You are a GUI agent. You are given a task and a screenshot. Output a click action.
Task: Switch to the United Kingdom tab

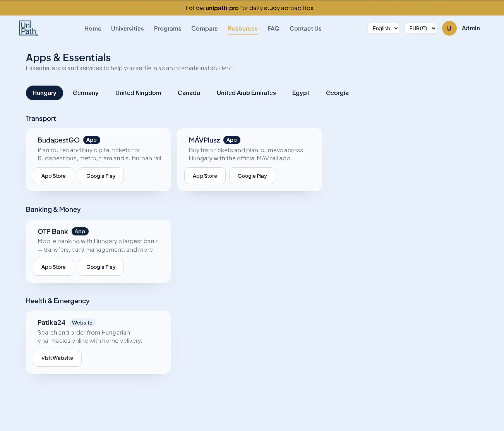138,93
